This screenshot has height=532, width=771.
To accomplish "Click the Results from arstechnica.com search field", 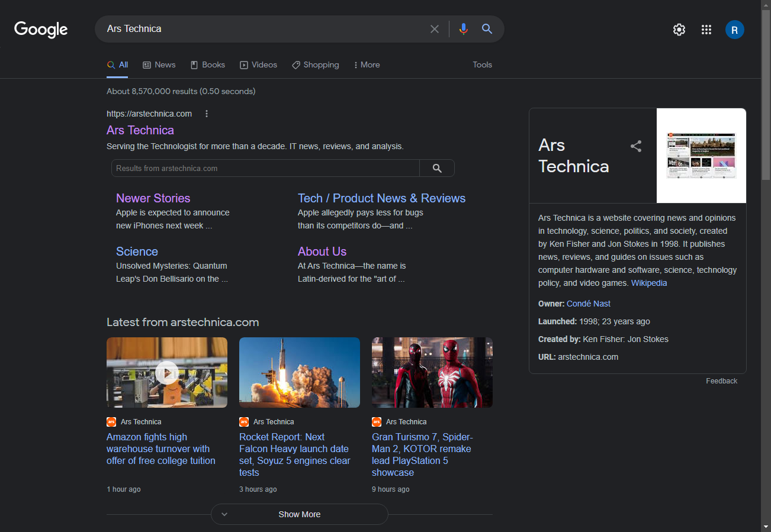I will pos(265,168).
